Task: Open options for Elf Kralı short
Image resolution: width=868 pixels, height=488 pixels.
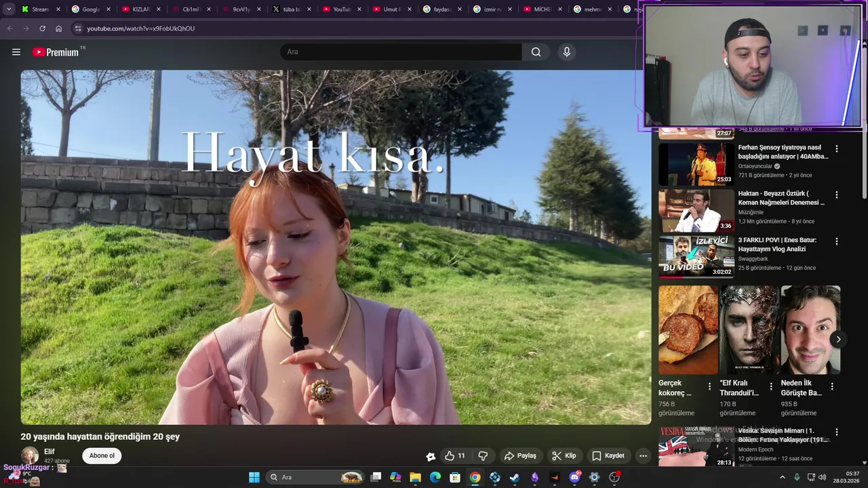Action: pyautogui.click(x=770, y=386)
